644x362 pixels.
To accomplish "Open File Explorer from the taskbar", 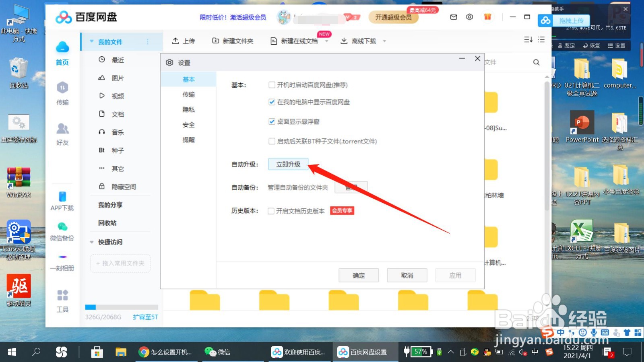I will tap(121, 352).
